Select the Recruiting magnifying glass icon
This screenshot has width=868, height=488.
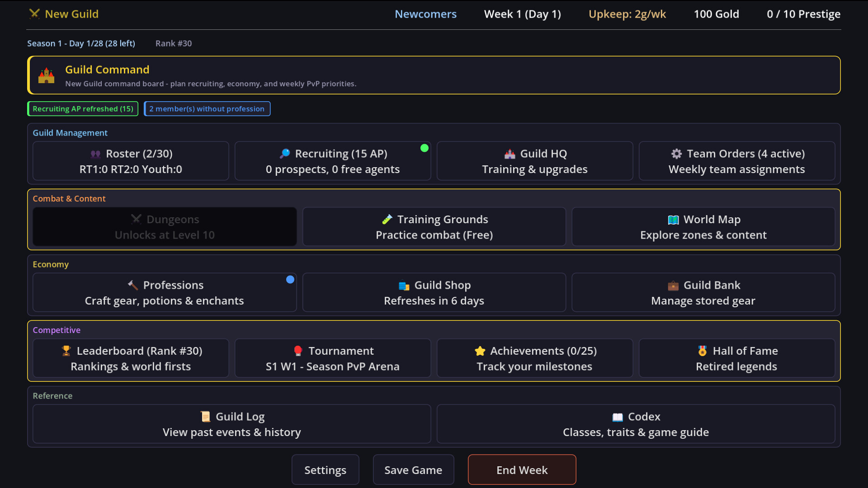click(x=284, y=154)
